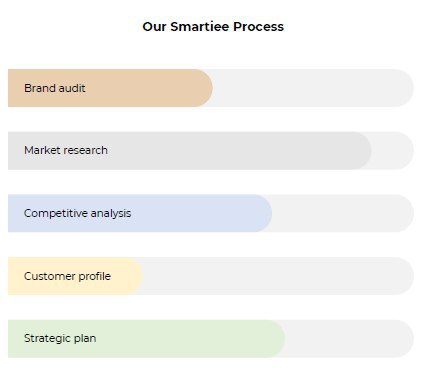The image size is (442, 374).
Task: Click the unfilled part of Customer profile bar
Action: 279,276
